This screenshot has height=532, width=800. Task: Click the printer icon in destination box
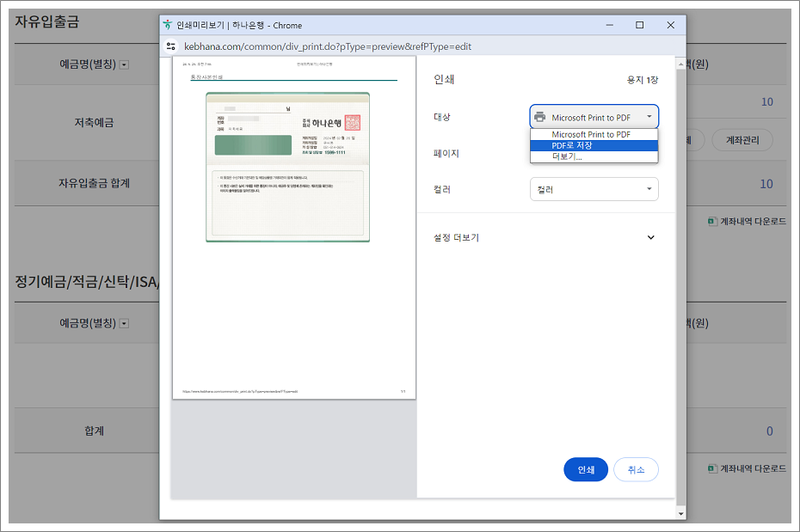[x=540, y=117]
